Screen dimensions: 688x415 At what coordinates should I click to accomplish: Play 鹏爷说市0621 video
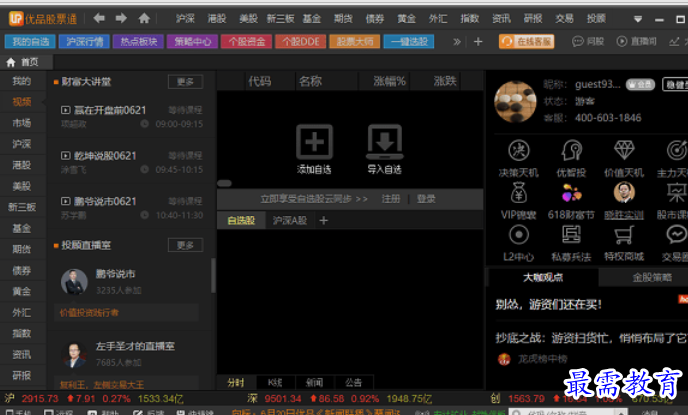(65, 201)
